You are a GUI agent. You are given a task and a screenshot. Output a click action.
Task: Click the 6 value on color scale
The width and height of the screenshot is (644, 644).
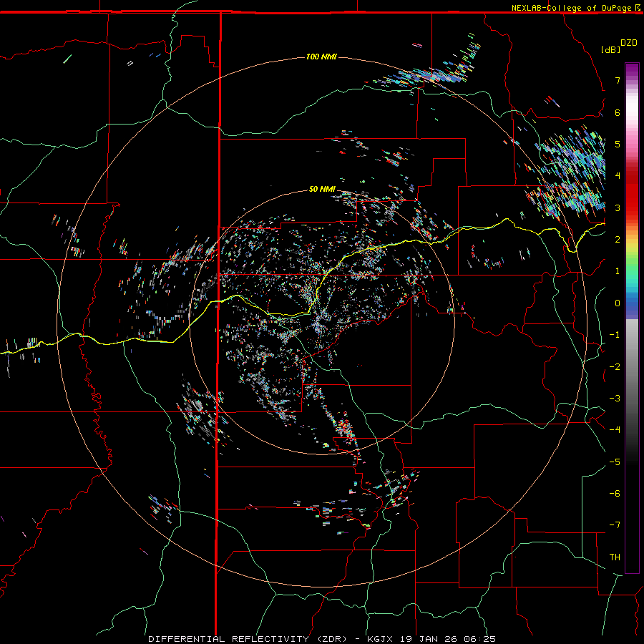pos(618,112)
